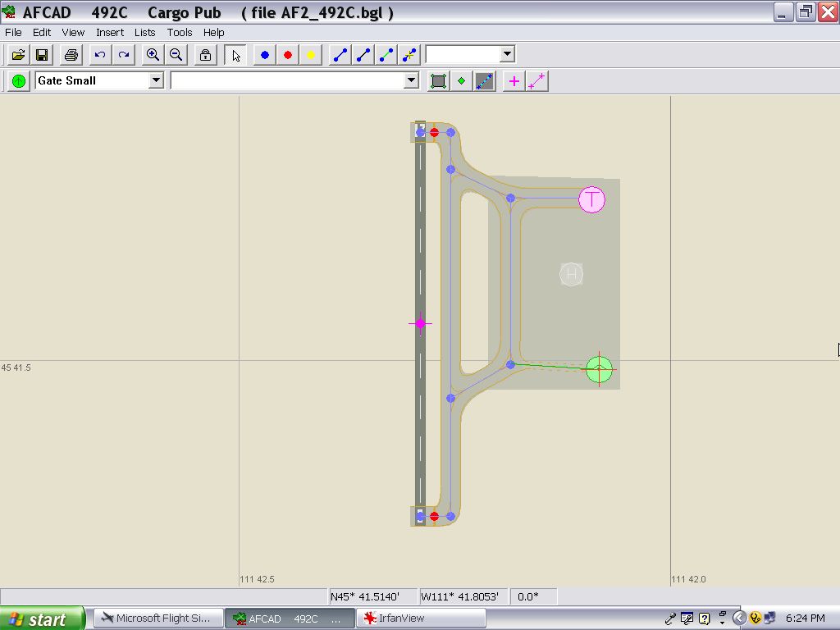Image resolution: width=840 pixels, height=630 pixels.
Task: Open the wide empty combo box dropdown
Action: coord(412,80)
